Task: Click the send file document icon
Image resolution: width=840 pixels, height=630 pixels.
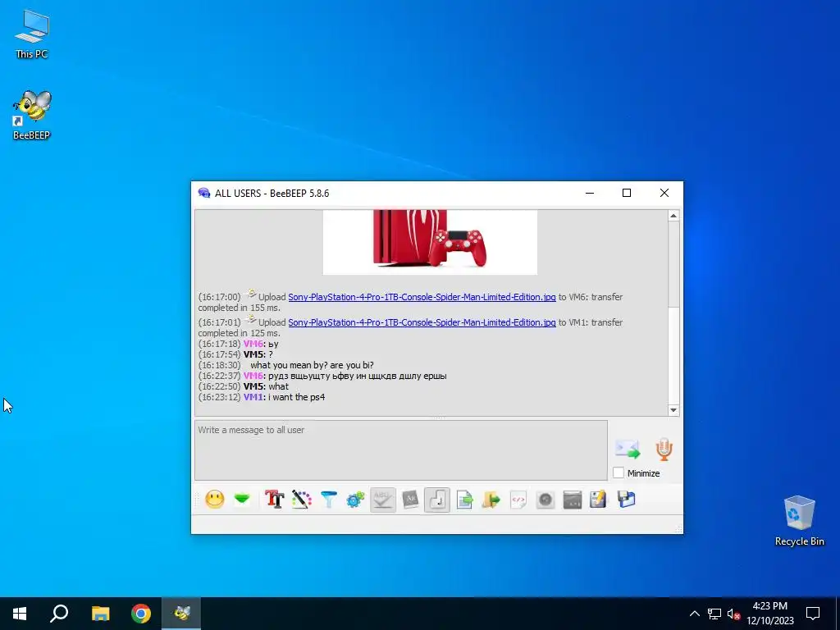Action: (464, 500)
